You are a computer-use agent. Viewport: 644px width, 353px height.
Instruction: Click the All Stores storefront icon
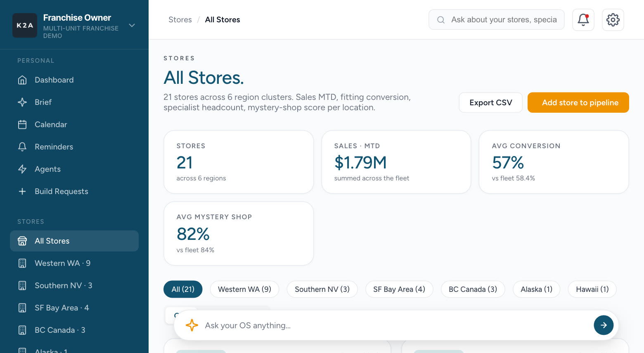22,241
